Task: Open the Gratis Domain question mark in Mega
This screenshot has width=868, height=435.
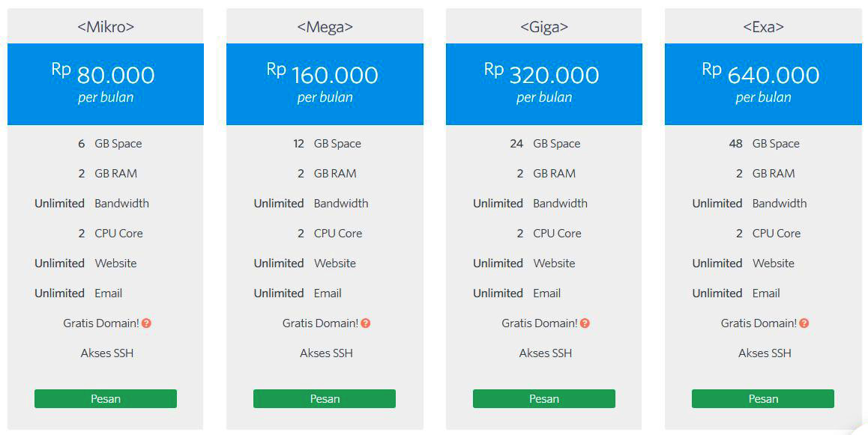Action: (365, 323)
